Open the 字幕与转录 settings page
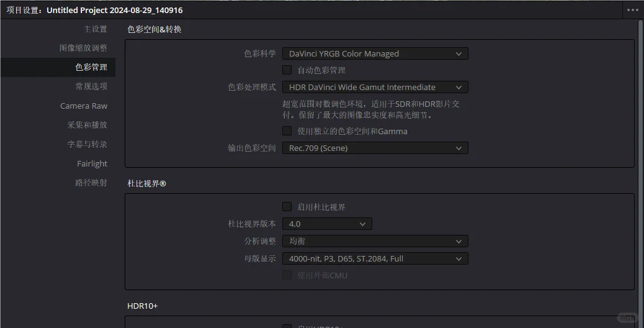 (87, 144)
